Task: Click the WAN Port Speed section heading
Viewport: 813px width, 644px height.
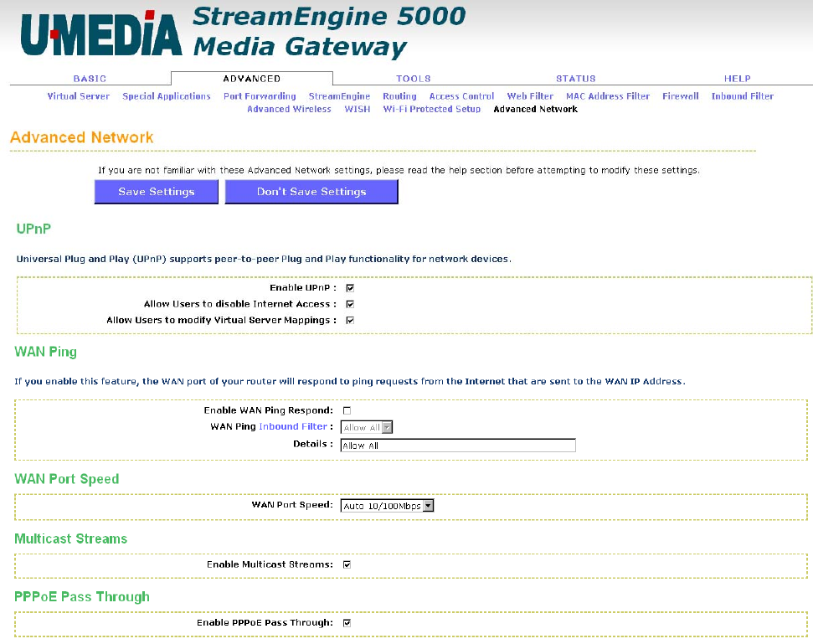Action: [x=66, y=478]
